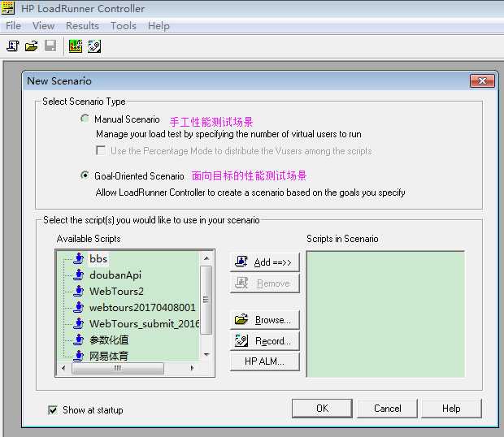
Task: Click the 参数化值 script vuser icon
Action: click(x=78, y=340)
